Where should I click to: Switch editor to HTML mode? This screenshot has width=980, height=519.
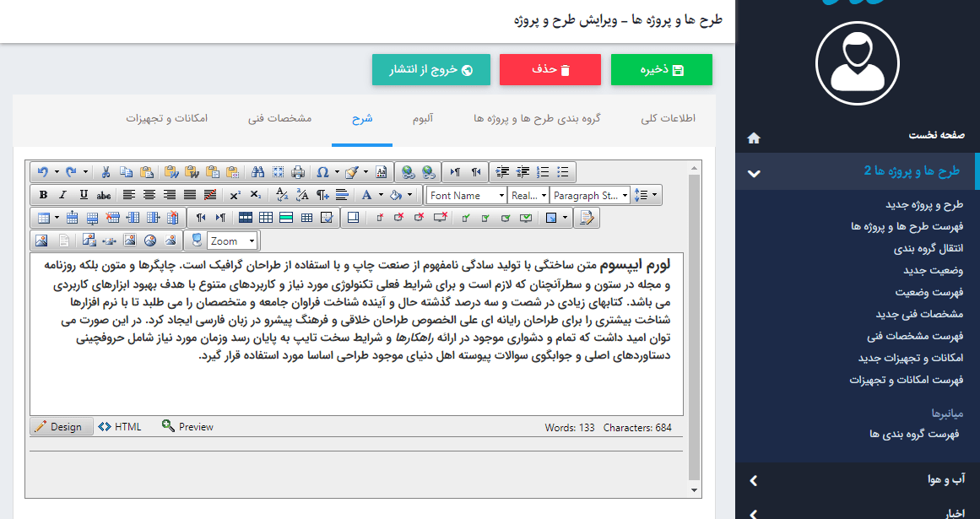click(x=120, y=427)
